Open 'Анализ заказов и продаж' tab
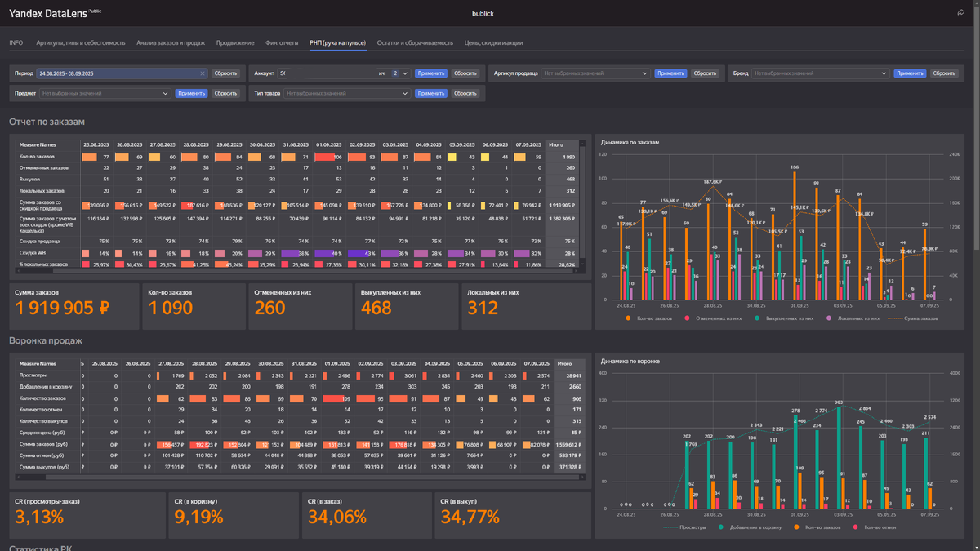Image resolution: width=980 pixels, height=551 pixels. (171, 42)
